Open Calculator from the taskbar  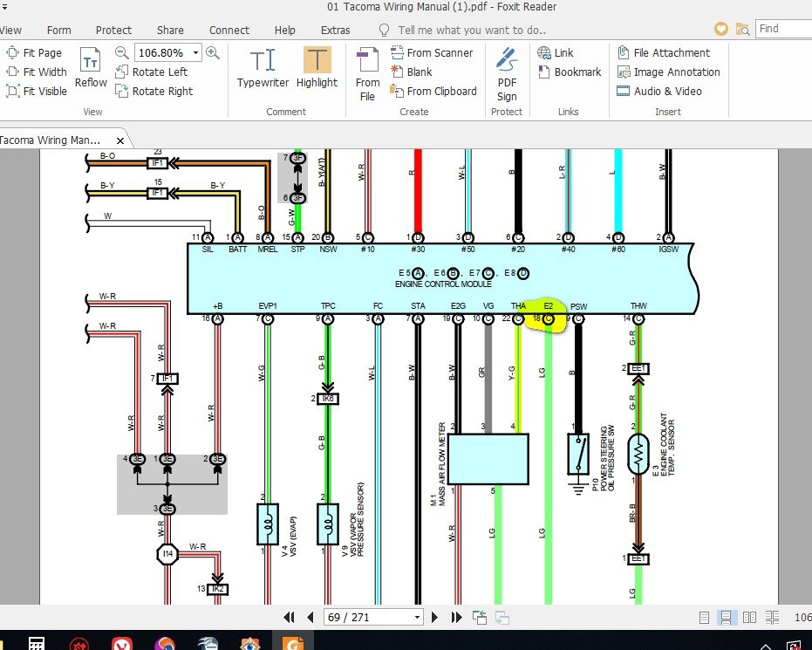click(37, 643)
